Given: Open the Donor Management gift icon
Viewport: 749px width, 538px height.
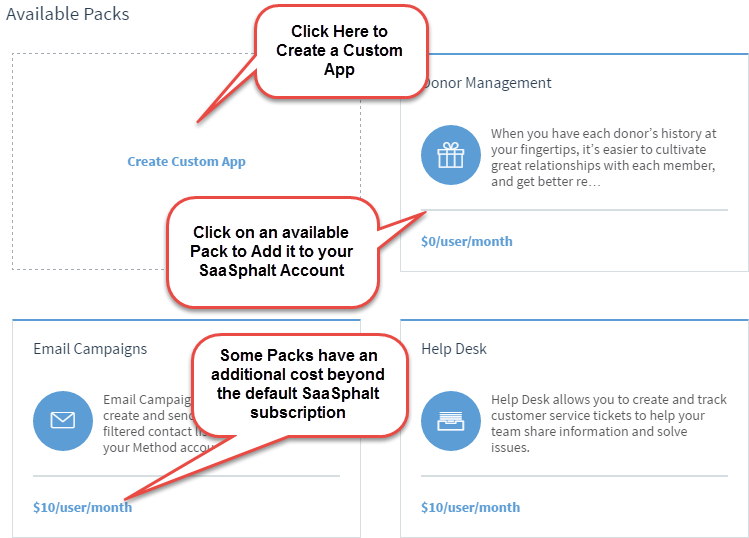Looking at the screenshot, I should (x=450, y=155).
